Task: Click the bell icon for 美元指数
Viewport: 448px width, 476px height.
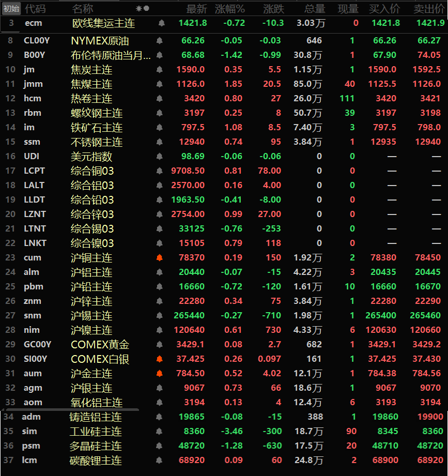Action: (x=159, y=156)
